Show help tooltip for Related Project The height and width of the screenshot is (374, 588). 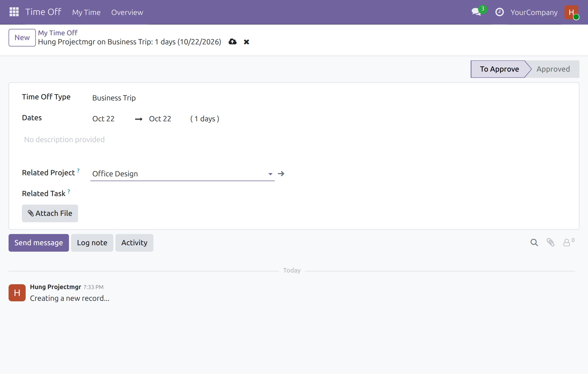point(78,170)
